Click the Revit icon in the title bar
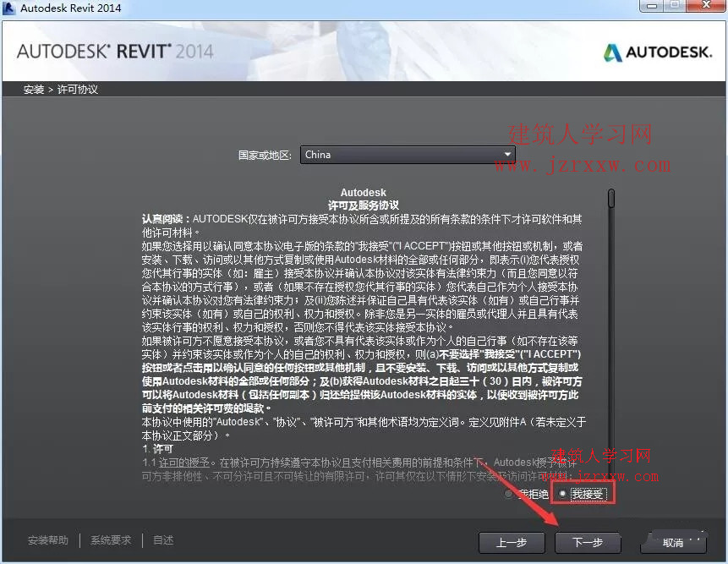 9,8
